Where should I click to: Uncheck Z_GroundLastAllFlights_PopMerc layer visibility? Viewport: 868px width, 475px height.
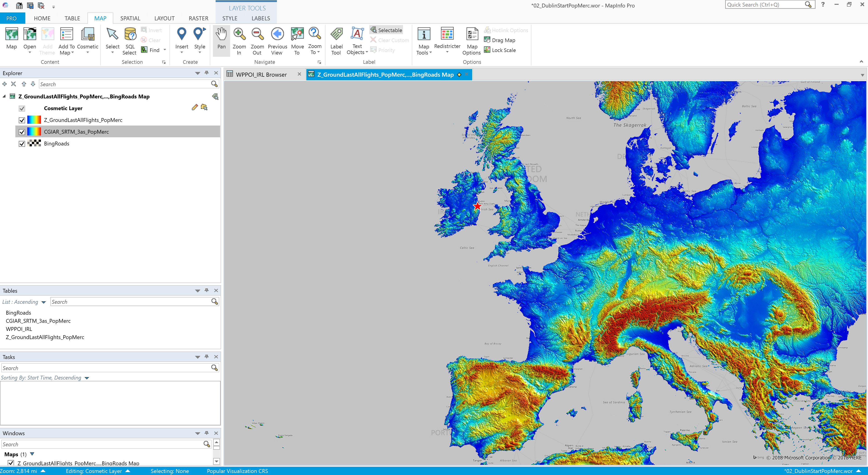[x=22, y=120]
